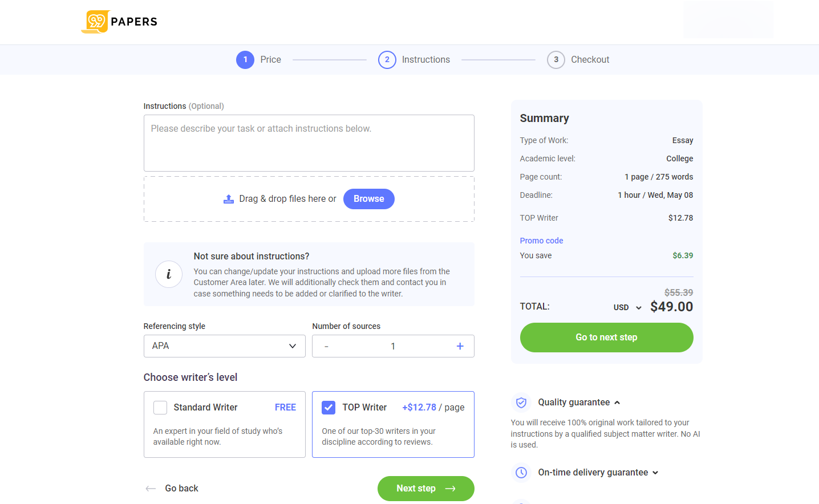Click the Browse button
The width and height of the screenshot is (819, 504).
click(368, 199)
